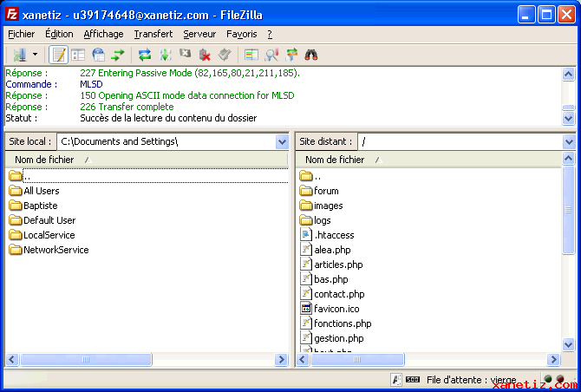The height and width of the screenshot is (392, 581).
Task: Select the All Users folder
Action: 34,191
